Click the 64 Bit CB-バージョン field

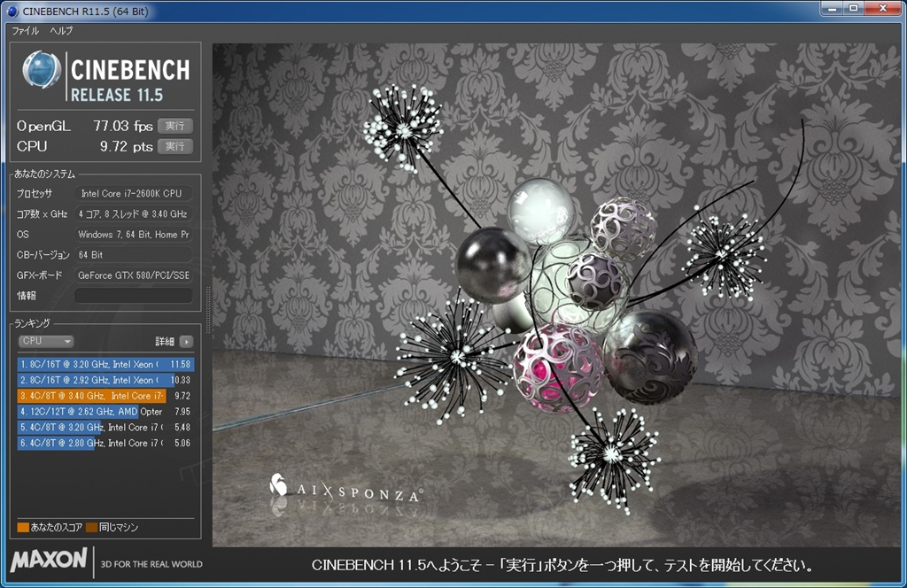(134, 254)
